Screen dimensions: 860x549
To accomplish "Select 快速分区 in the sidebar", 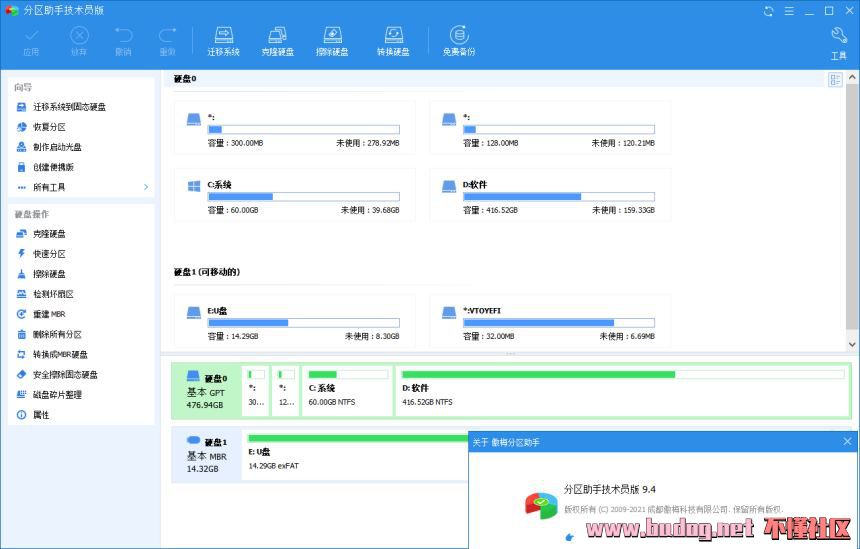I will point(49,254).
